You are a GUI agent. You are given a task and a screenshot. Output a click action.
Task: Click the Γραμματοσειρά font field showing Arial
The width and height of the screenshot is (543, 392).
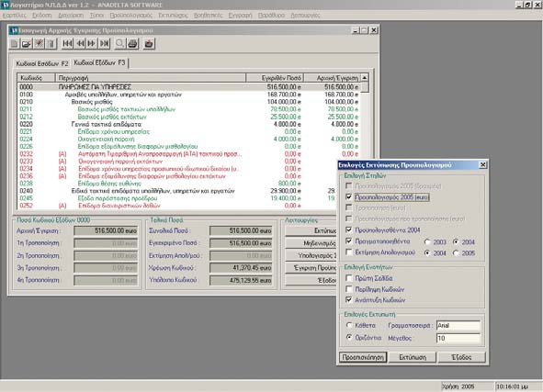(x=458, y=326)
